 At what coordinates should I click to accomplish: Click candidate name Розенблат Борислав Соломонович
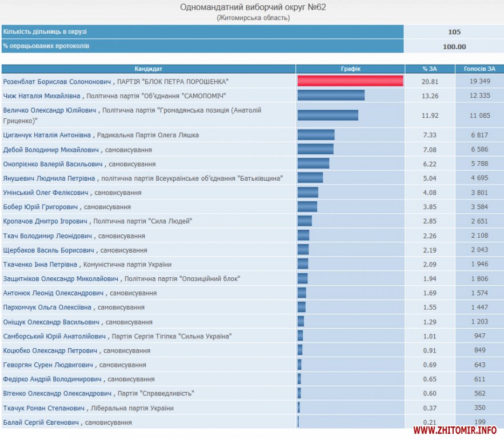tap(58, 82)
